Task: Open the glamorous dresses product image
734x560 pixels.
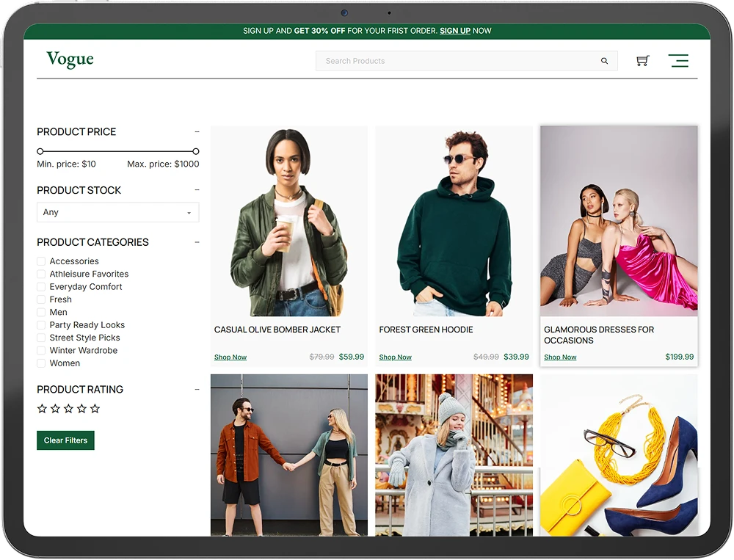Action: pyautogui.click(x=619, y=222)
